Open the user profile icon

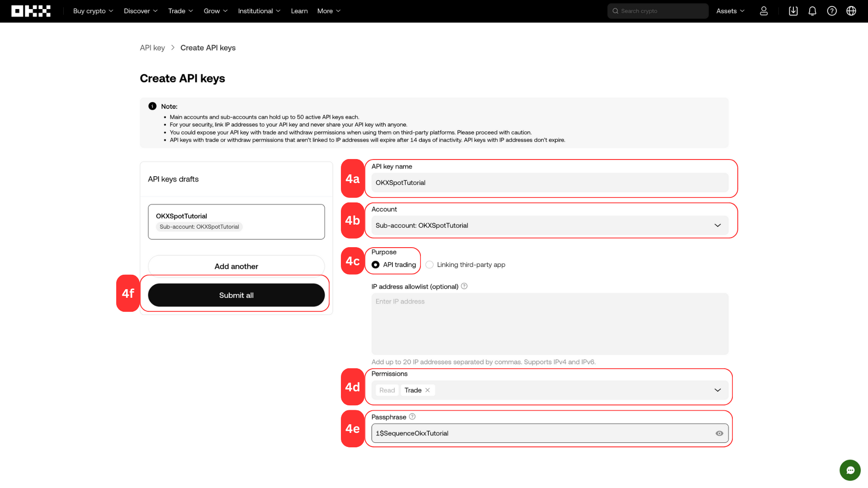point(764,11)
